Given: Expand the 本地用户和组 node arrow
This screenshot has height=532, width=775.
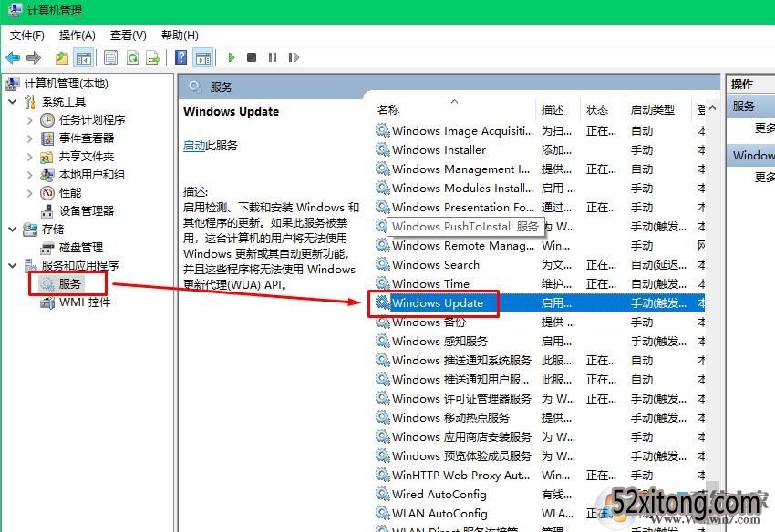Looking at the screenshot, I should [30, 175].
